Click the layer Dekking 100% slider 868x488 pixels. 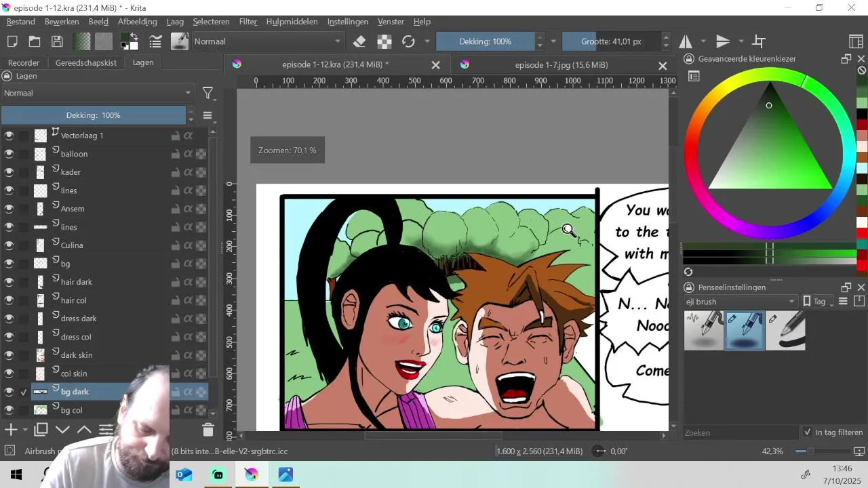94,115
